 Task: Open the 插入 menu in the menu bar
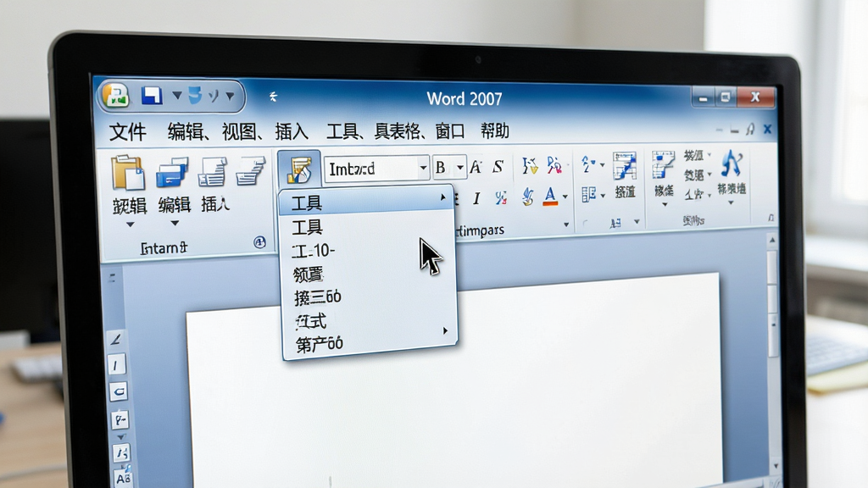point(292,131)
